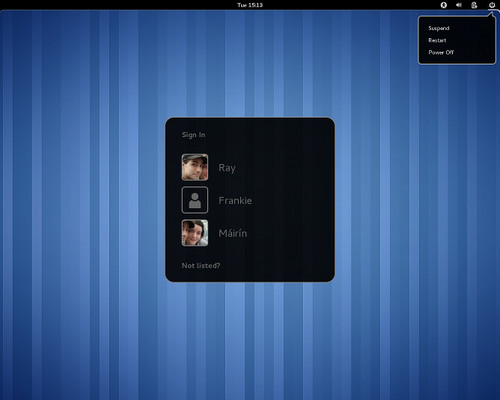Open the volume speaker icon
Screen dimensions: 500x400
459,5
